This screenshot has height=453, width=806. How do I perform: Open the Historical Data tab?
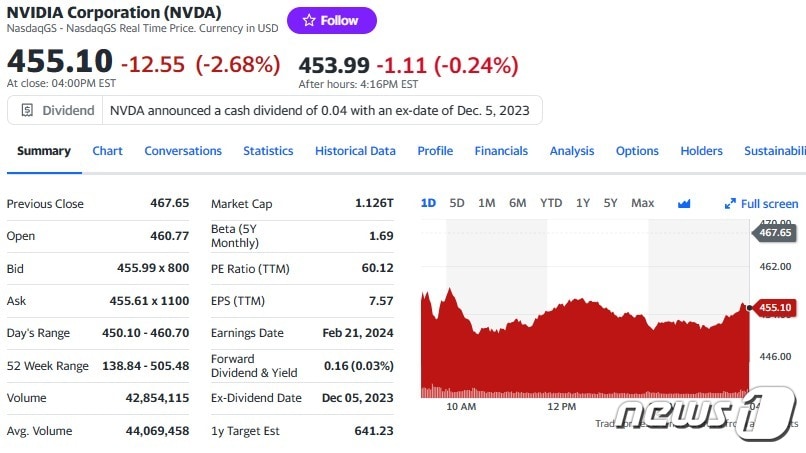point(355,151)
